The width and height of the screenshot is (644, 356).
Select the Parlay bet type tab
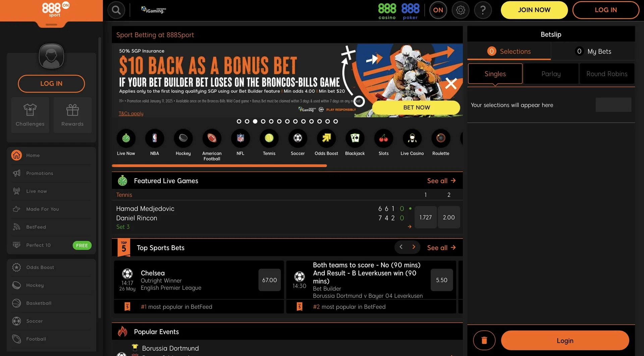(551, 74)
